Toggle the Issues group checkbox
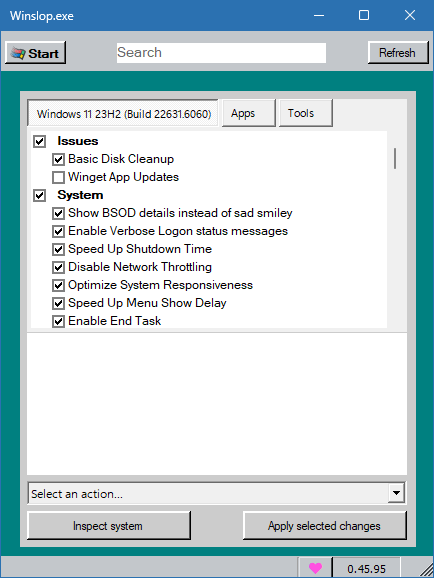Viewport: 434px width, 578px height. tap(39, 141)
